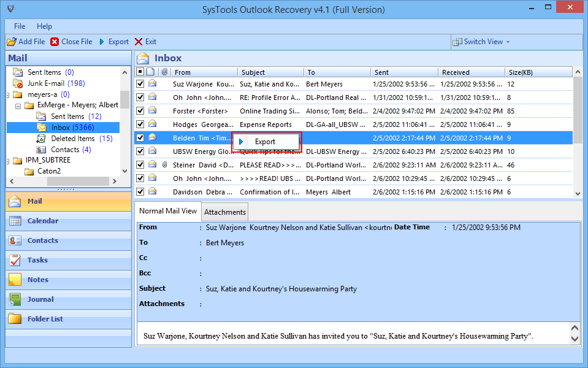Click the Switch View grid icon
588x368 pixels.
coord(457,42)
